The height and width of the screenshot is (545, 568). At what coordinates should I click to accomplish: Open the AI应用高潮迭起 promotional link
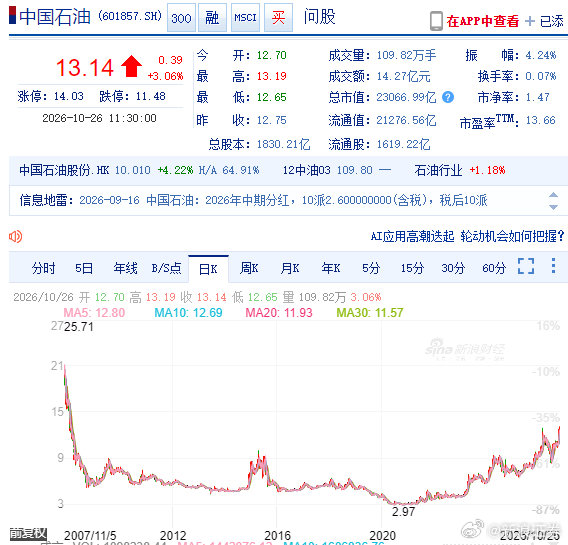(467, 236)
